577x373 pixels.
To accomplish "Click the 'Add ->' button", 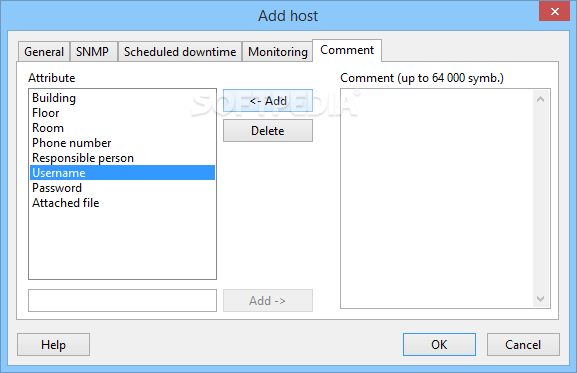I will click(268, 301).
